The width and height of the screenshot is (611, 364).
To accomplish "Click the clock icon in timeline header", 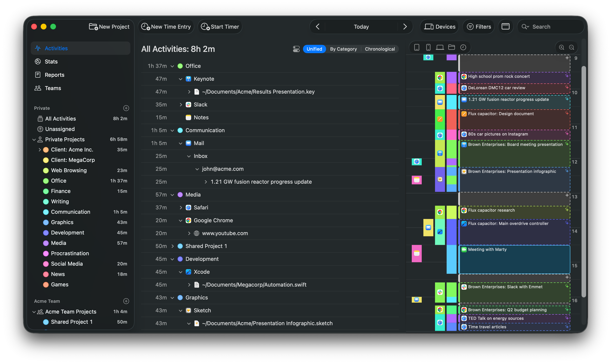I will [463, 47].
